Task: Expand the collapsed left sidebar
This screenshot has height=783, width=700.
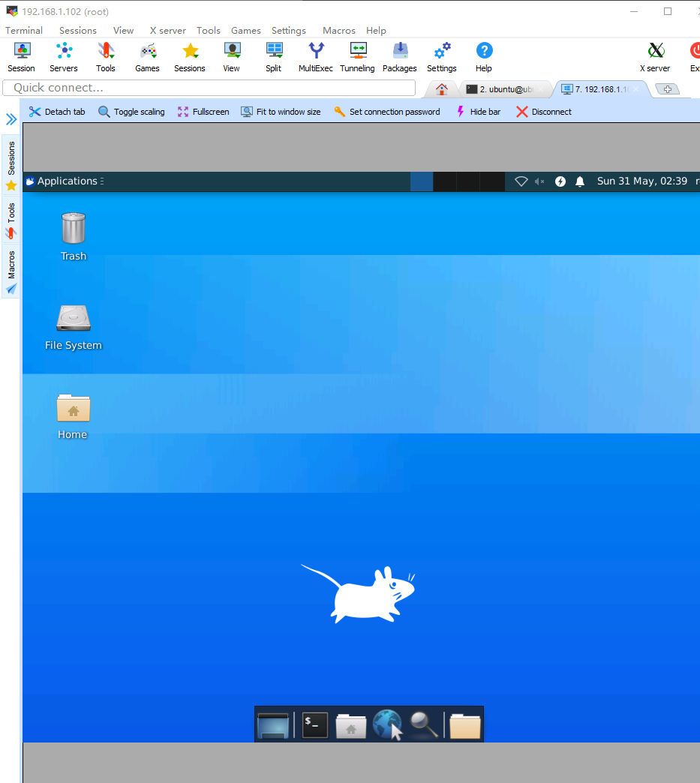Action: (x=10, y=118)
